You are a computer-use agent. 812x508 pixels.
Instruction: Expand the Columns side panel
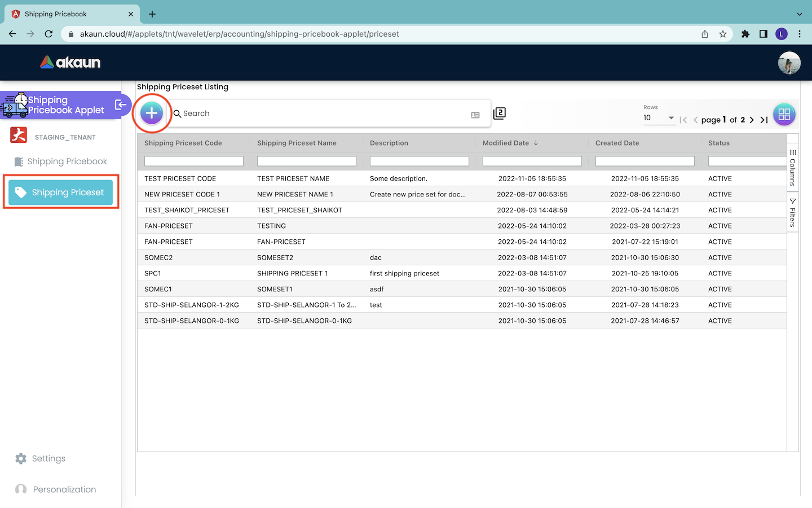click(x=793, y=168)
